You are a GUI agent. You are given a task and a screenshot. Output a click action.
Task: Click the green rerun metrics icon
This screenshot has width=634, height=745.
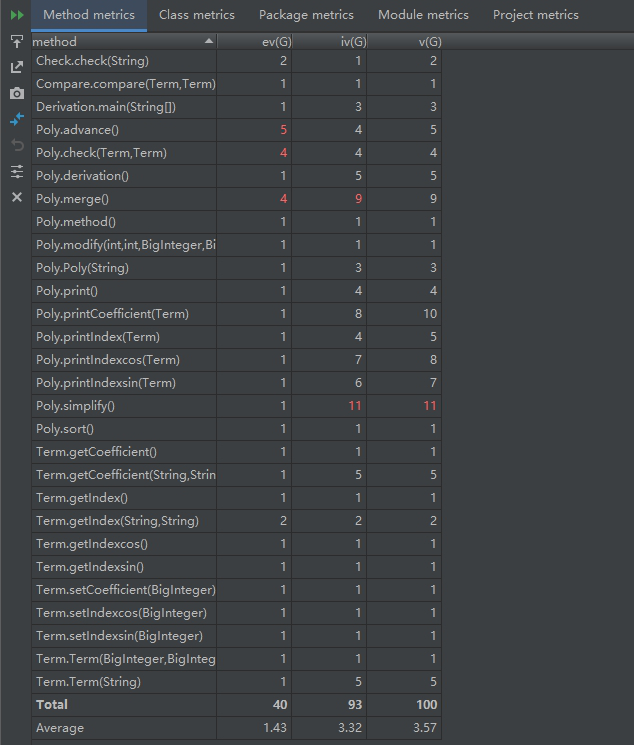(x=16, y=15)
